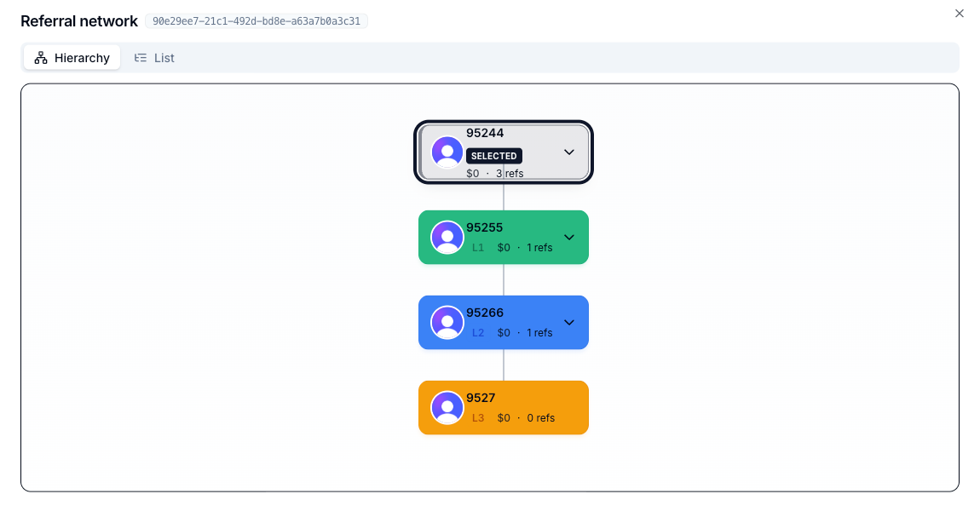Viewport: 980px width, 517px height.
Task: Expand the chevron on node 95255
Action: tap(568, 237)
